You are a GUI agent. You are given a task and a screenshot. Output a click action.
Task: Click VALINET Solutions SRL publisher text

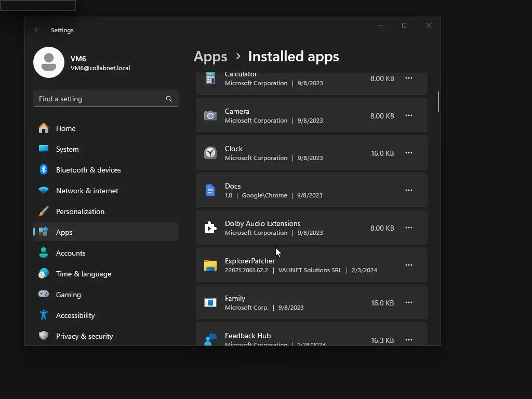pos(310,270)
